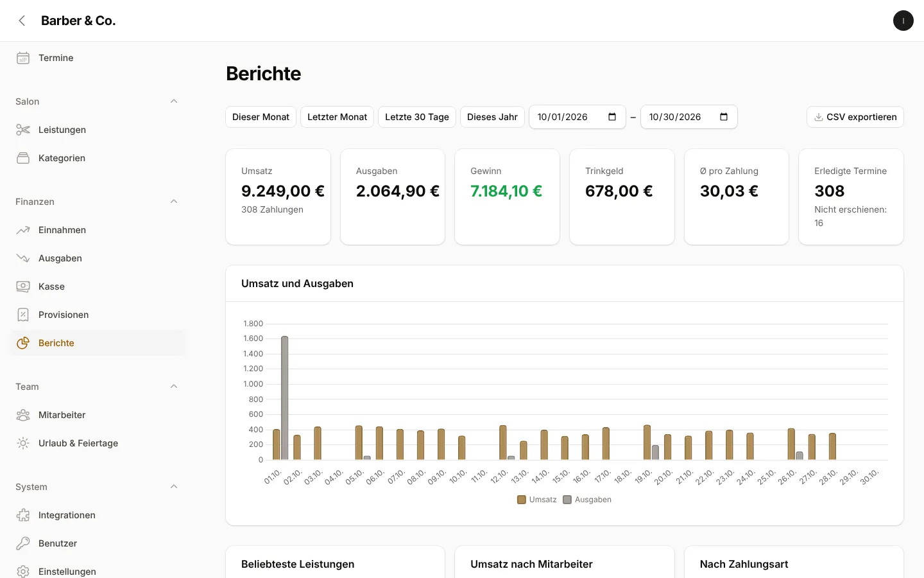924x578 pixels.
Task: Click the Barber & Co. title
Action: coord(78,21)
